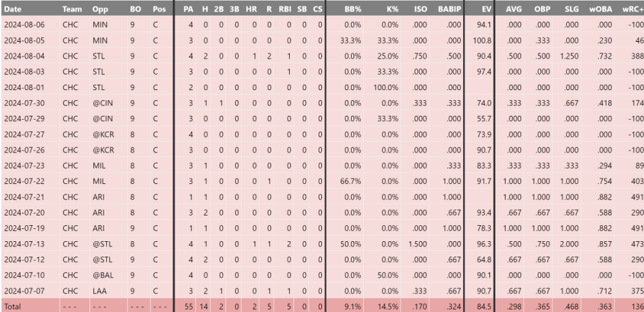The height and width of the screenshot is (312, 644).
Task: Click the PA column header
Action: (188, 10)
